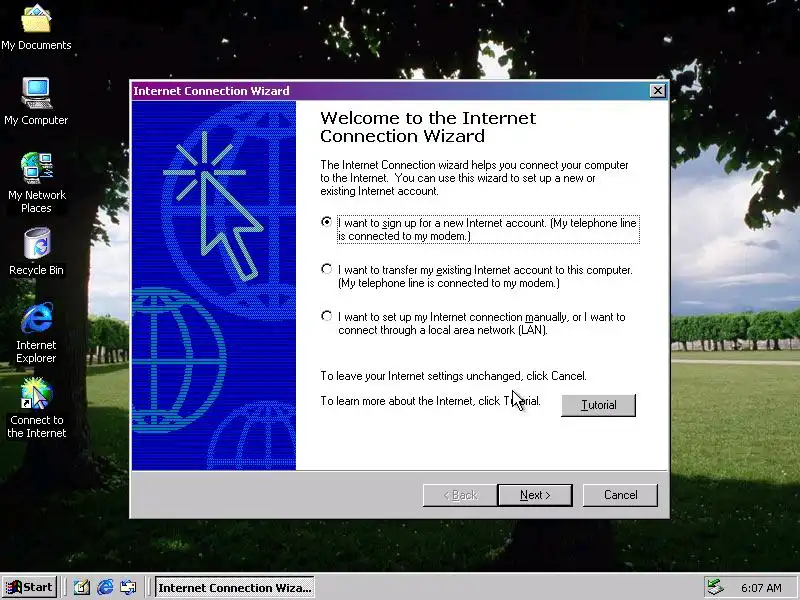Screen dimensions: 800x600
Task: Click the system tray network icon
Action: coord(715,588)
